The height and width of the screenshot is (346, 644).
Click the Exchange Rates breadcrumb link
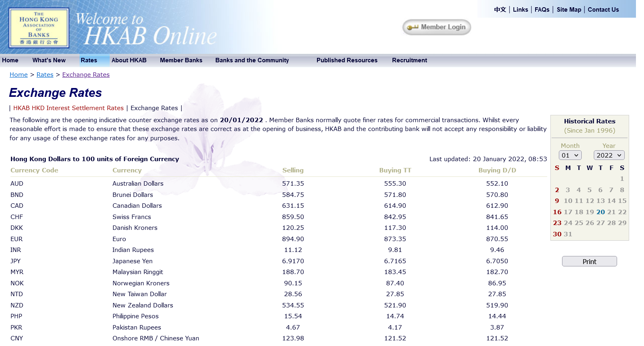click(x=86, y=75)
